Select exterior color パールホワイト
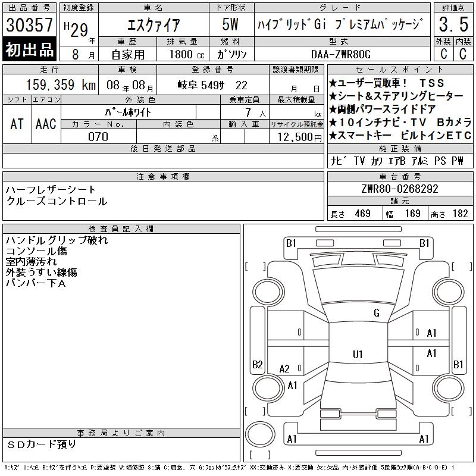Viewport: 476px width, 476px height. point(128,112)
